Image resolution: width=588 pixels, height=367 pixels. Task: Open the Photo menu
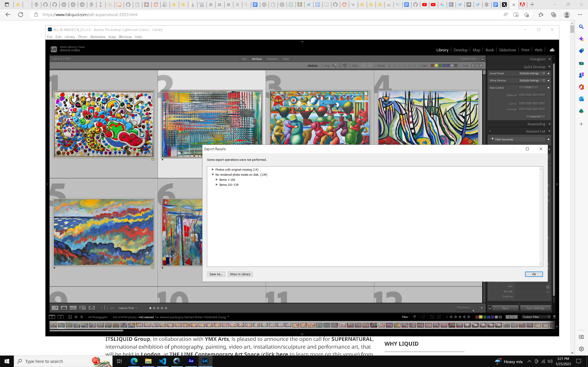[83, 37]
